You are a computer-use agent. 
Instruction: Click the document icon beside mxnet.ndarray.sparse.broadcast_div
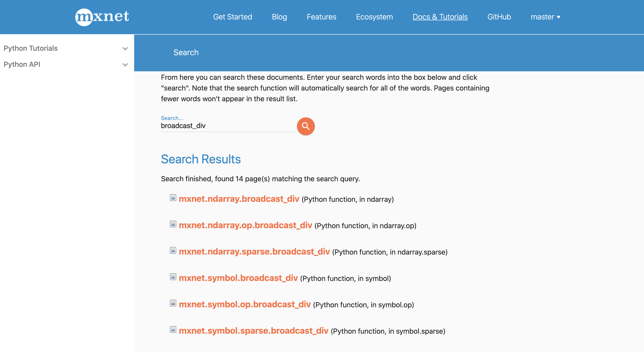(173, 251)
